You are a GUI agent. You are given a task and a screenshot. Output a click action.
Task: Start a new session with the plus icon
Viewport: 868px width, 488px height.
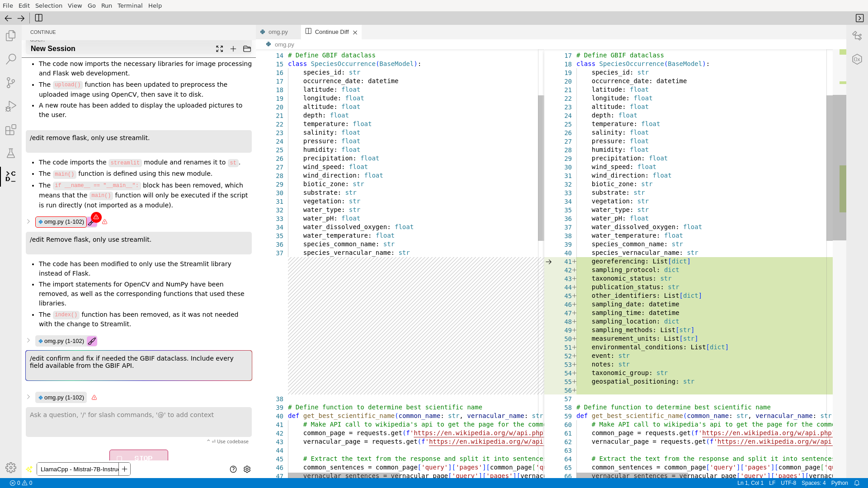[233, 49]
